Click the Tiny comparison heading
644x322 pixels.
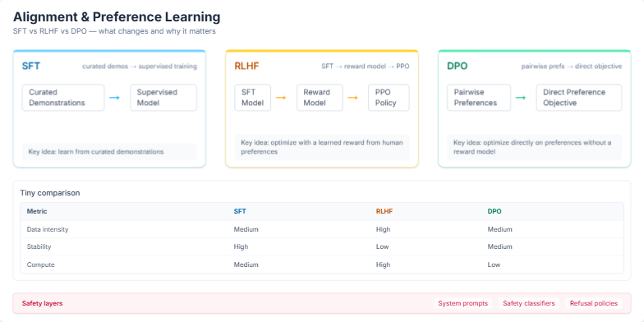50,193
